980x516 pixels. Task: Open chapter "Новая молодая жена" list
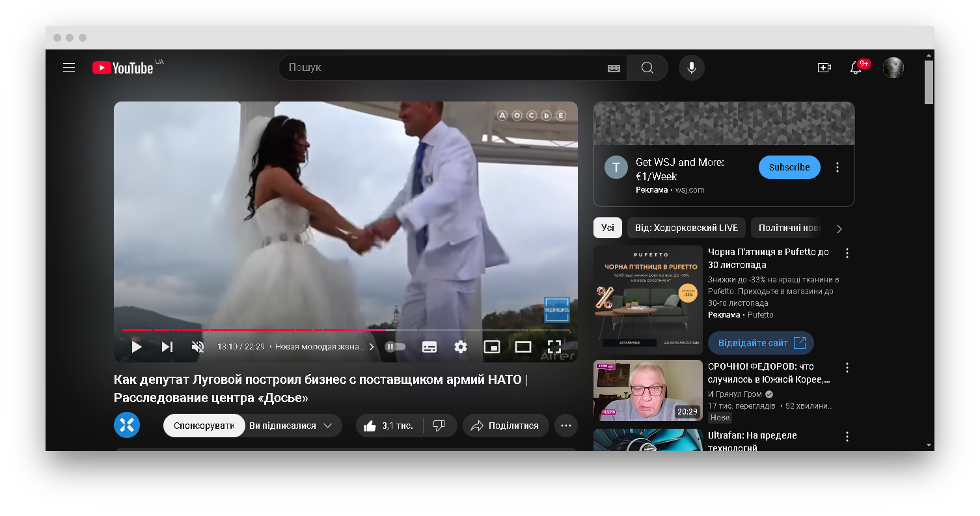click(x=325, y=347)
